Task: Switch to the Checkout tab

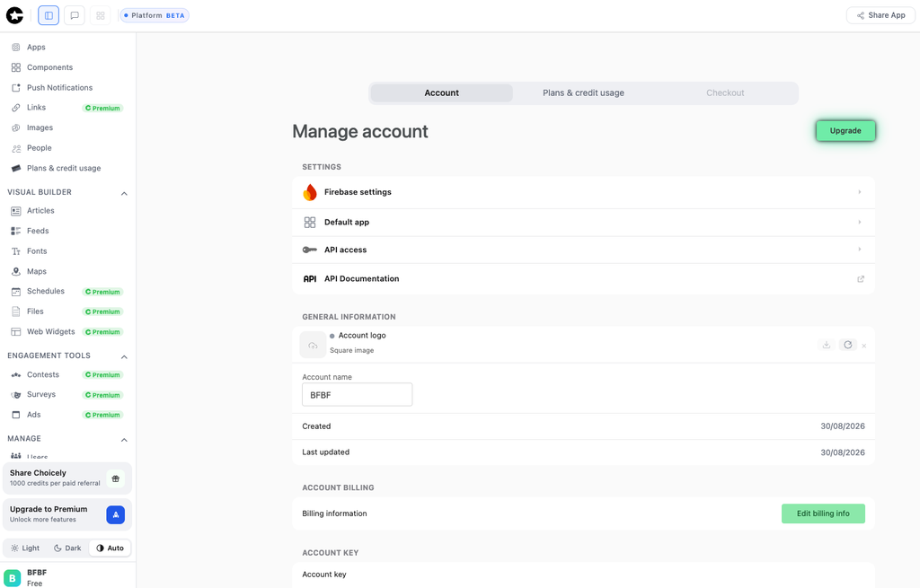Action: coord(725,92)
